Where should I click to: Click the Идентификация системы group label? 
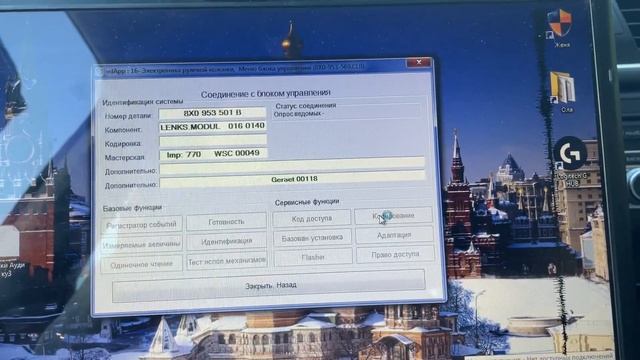(143, 102)
